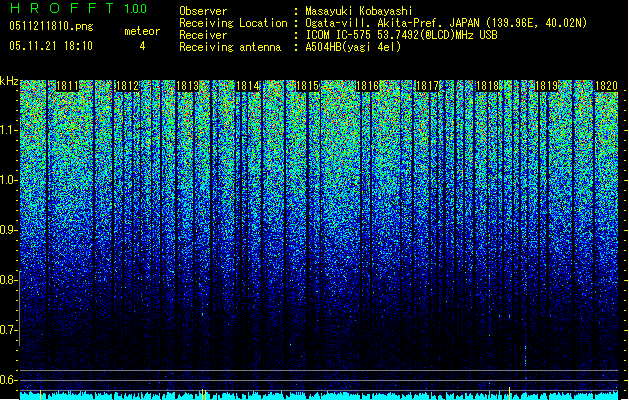Click the kHz axis unit label
Viewport: 629px width, 400px height.
pos(9,81)
